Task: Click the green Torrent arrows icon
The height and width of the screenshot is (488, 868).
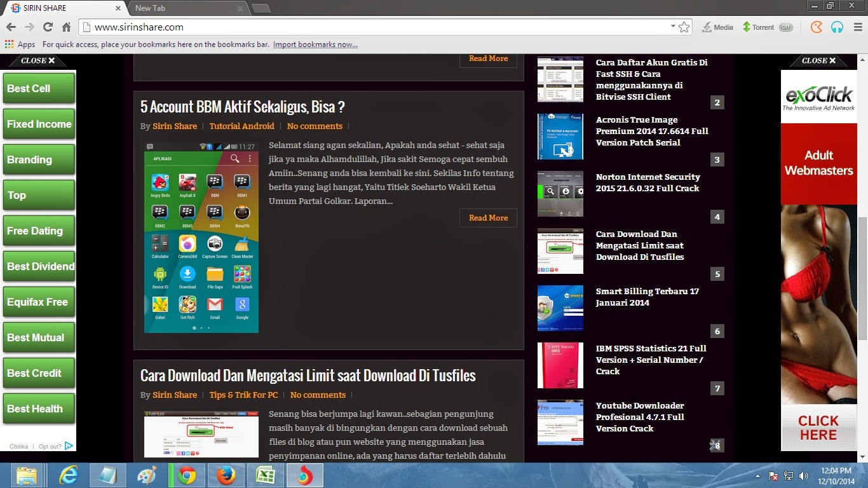Action: coord(747,27)
